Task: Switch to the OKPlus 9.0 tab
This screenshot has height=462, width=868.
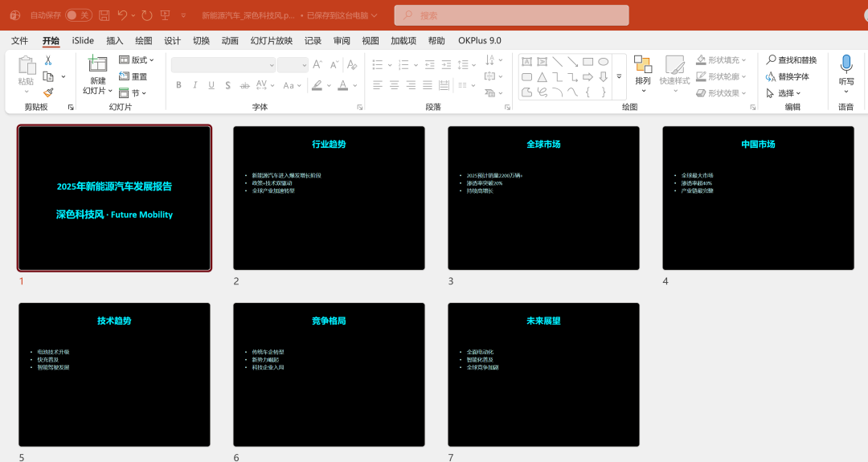Action: coord(479,40)
